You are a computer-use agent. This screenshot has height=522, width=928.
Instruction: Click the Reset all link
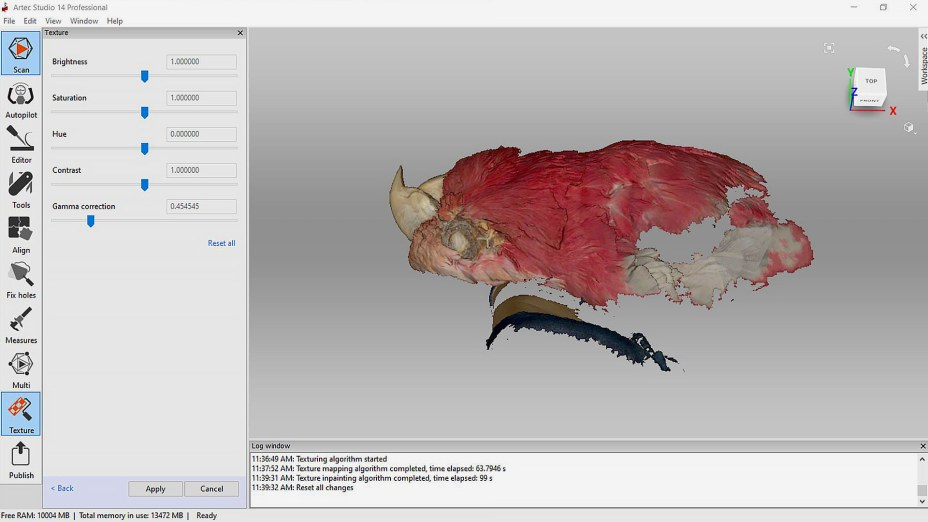pyautogui.click(x=221, y=243)
